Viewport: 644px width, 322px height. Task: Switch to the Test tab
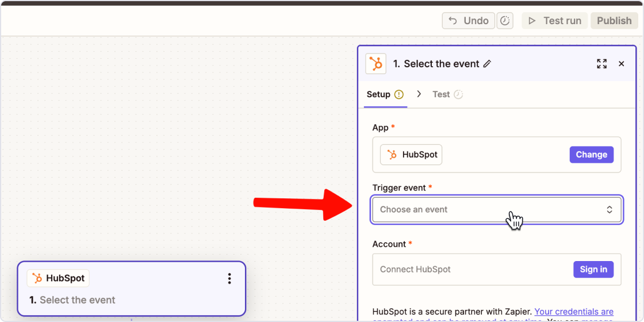click(x=448, y=94)
